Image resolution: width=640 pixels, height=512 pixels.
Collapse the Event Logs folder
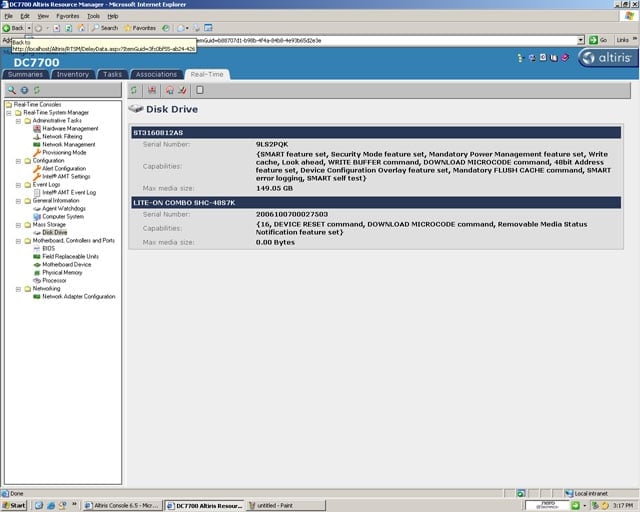pos(18,185)
